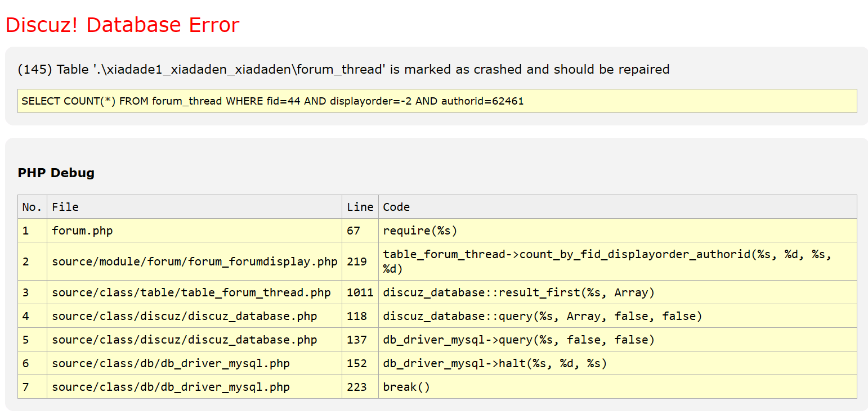868x415 pixels.
Task: Click the "Line" column header
Action: point(360,207)
